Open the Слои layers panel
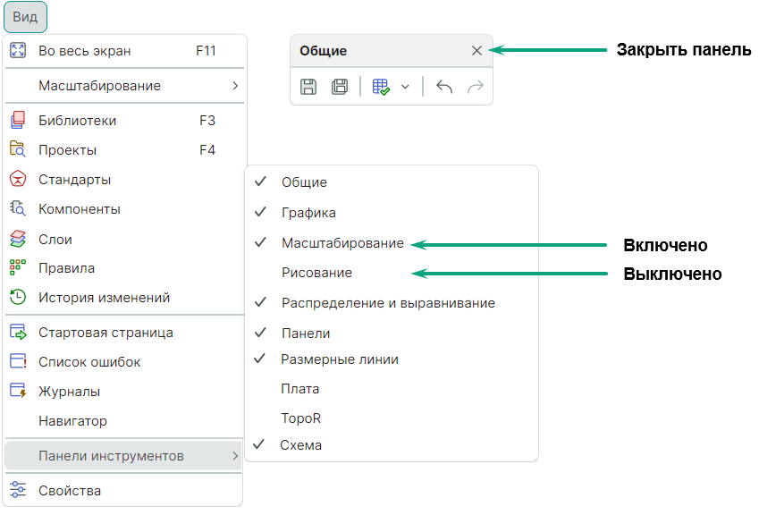This screenshot has height=532, width=759. 55,240
